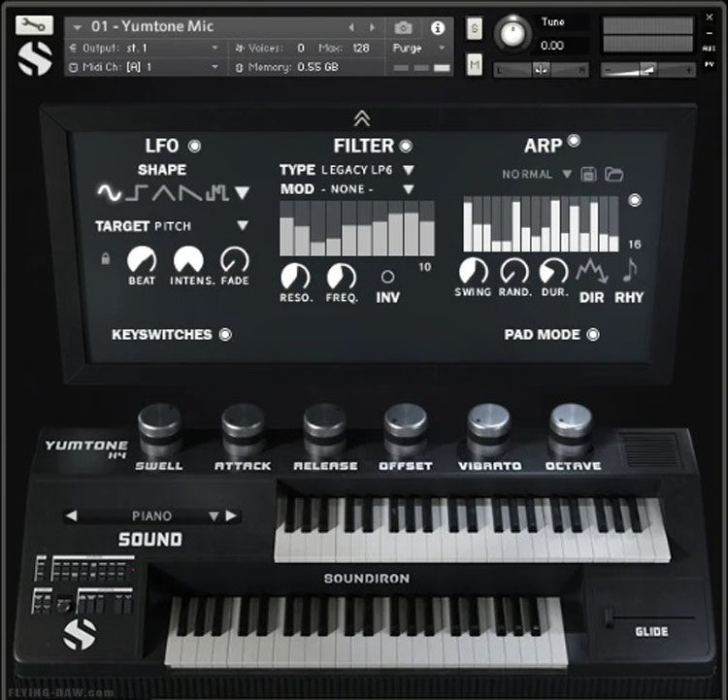Viewport: 728px width, 700px height.
Task: Click the SWELL metal knob
Action: [160, 422]
